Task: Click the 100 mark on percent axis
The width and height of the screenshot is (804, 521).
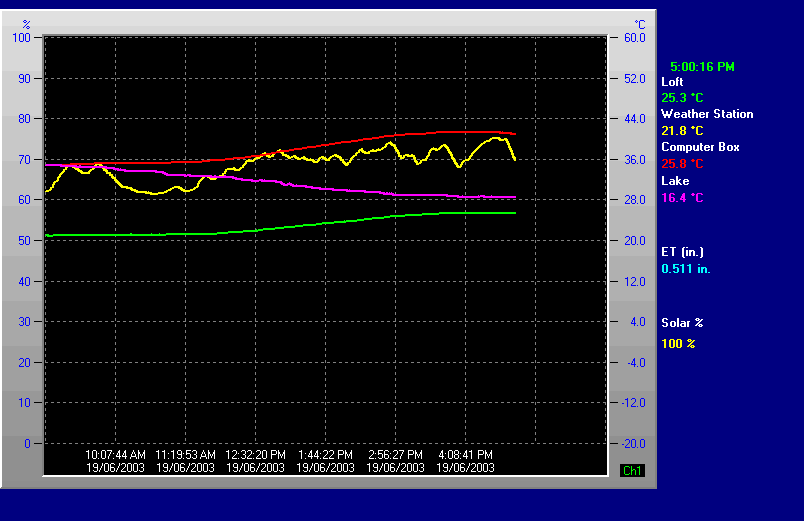Action: tap(22, 38)
